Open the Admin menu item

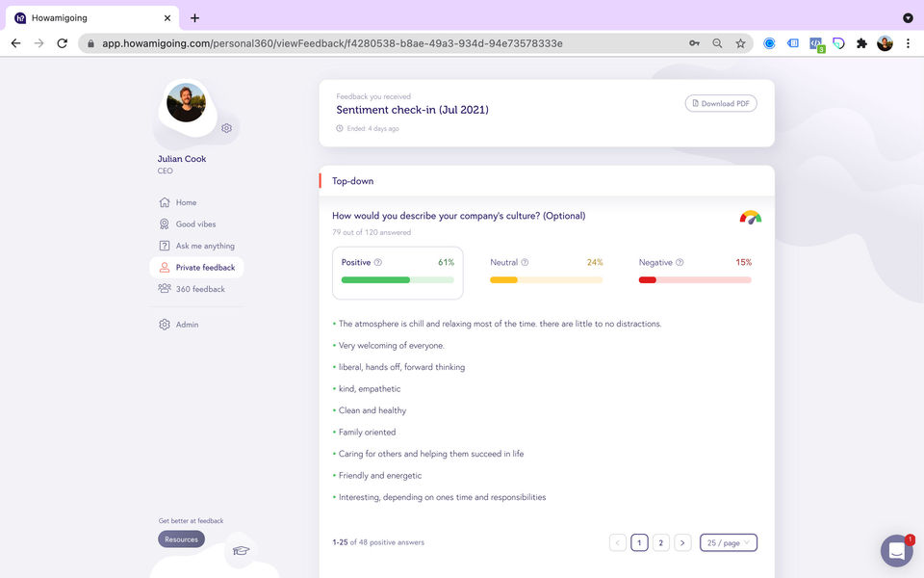(x=179, y=325)
